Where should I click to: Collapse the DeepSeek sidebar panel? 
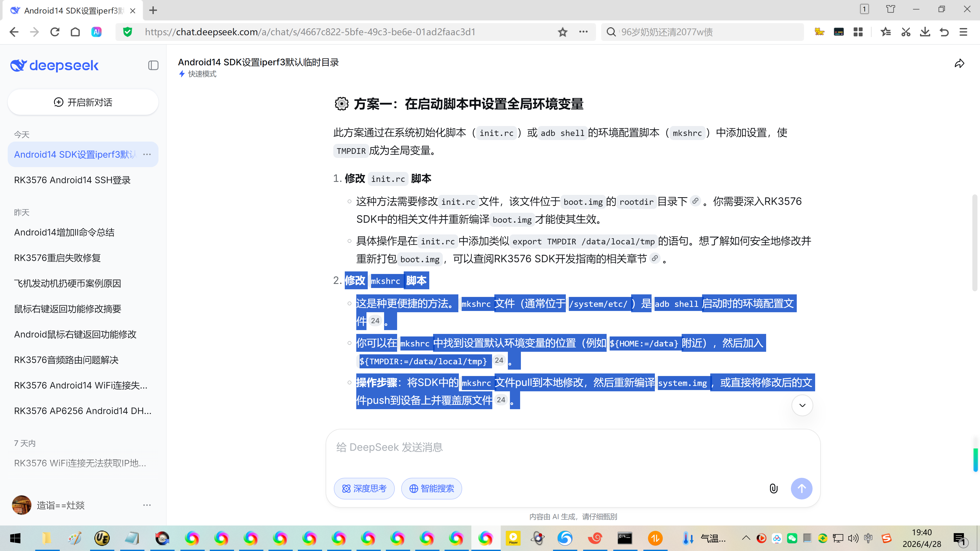pyautogui.click(x=153, y=65)
